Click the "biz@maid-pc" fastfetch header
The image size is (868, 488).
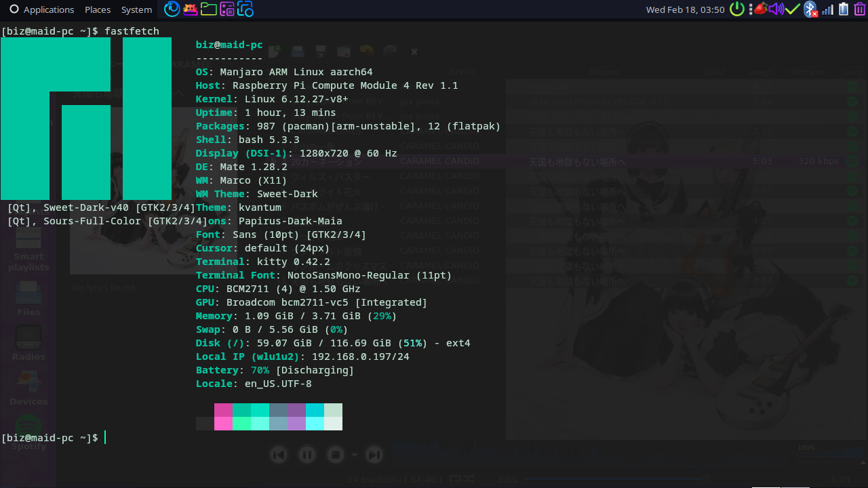(229, 45)
